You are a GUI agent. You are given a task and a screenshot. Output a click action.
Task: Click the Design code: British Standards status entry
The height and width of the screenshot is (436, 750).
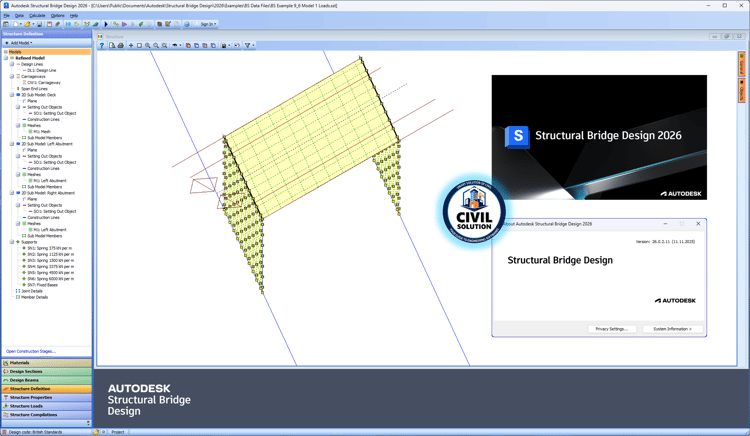tap(35, 432)
